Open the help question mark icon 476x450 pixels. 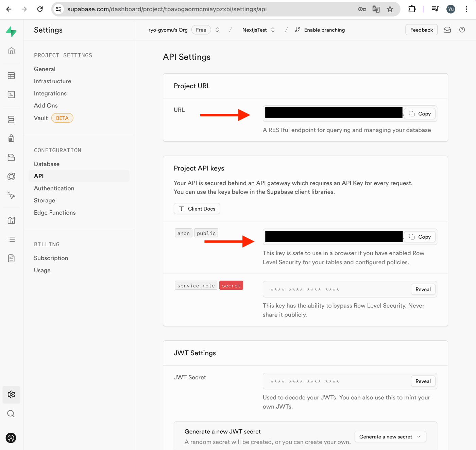(462, 30)
